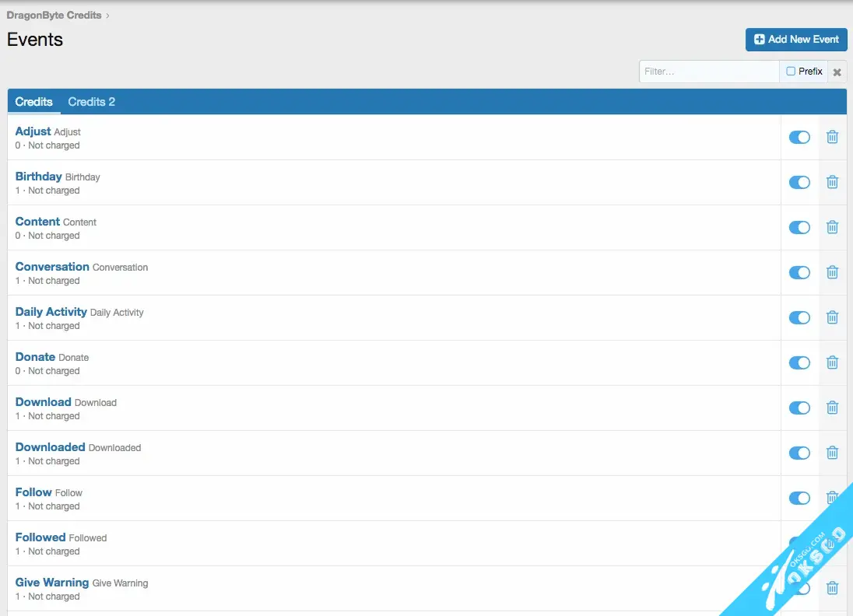Image resolution: width=853 pixels, height=616 pixels.
Task: Open the DragonByte Credits breadcrumb link
Action: (54, 15)
